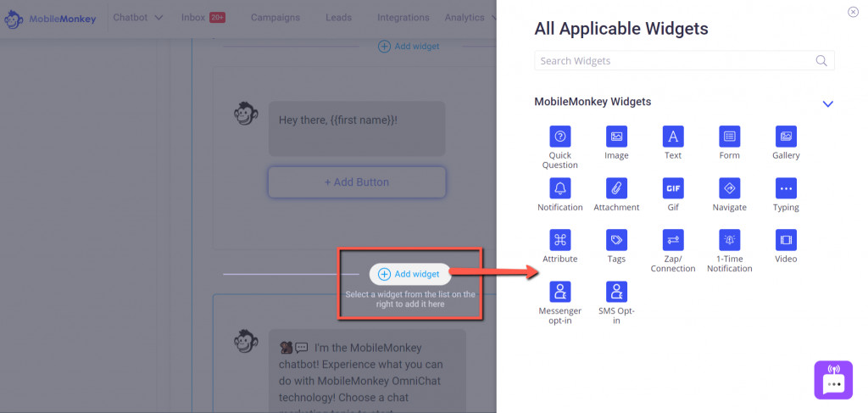Insert a Form widget
The width and height of the screenshot is (868, 413).
point(729,137)
